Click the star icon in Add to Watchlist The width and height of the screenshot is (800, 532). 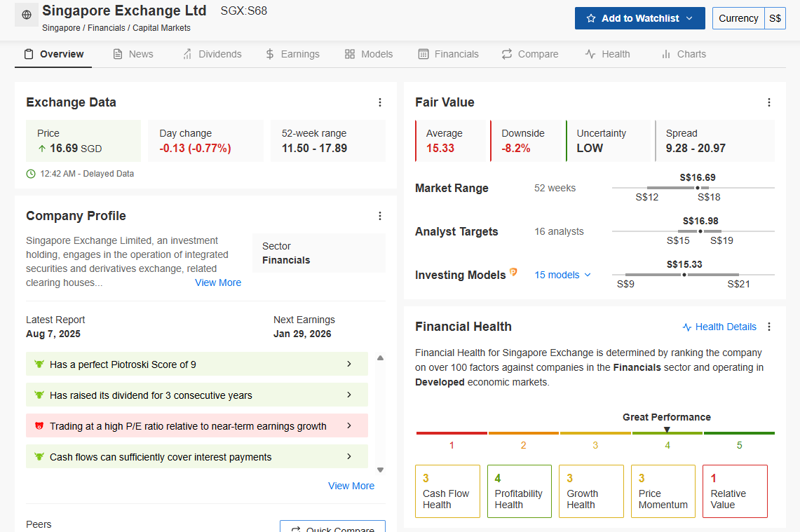point(591,18)
